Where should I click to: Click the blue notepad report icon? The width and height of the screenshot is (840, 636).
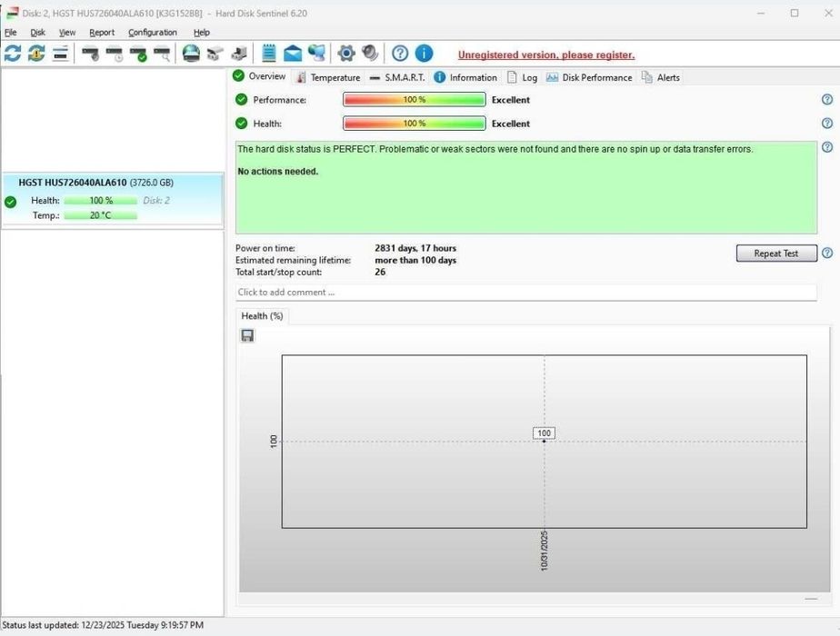click(269, 54)
